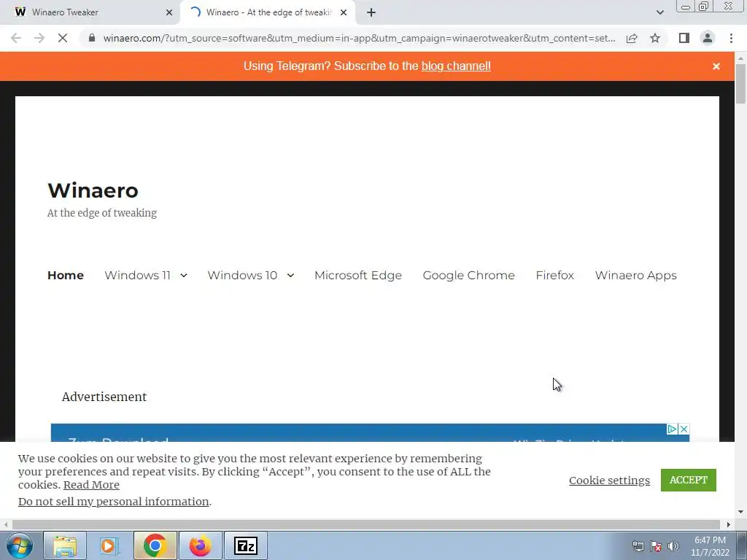Viewport: 747px width, 560px height.
Task: Accept cookies with ACCEPT button
Action: (689, 480)
